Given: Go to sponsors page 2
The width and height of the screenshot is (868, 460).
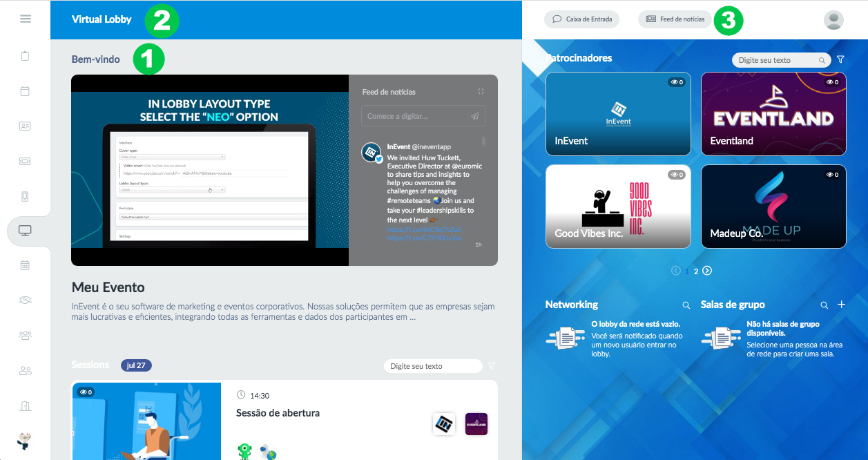Looking at the screenshot, I should coord(696,271).
